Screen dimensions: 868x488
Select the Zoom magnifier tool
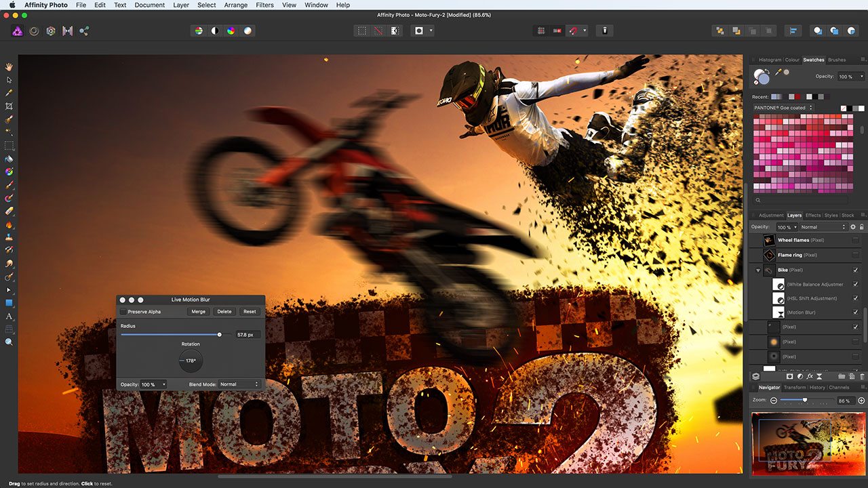(9, 342)
